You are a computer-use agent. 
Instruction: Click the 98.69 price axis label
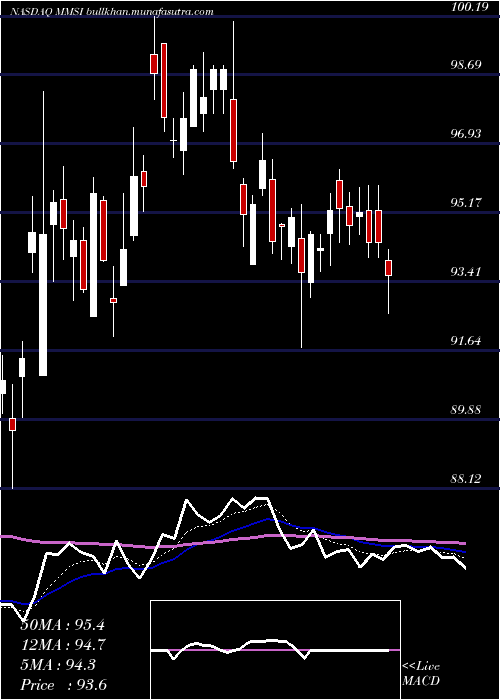coord(467,65)
